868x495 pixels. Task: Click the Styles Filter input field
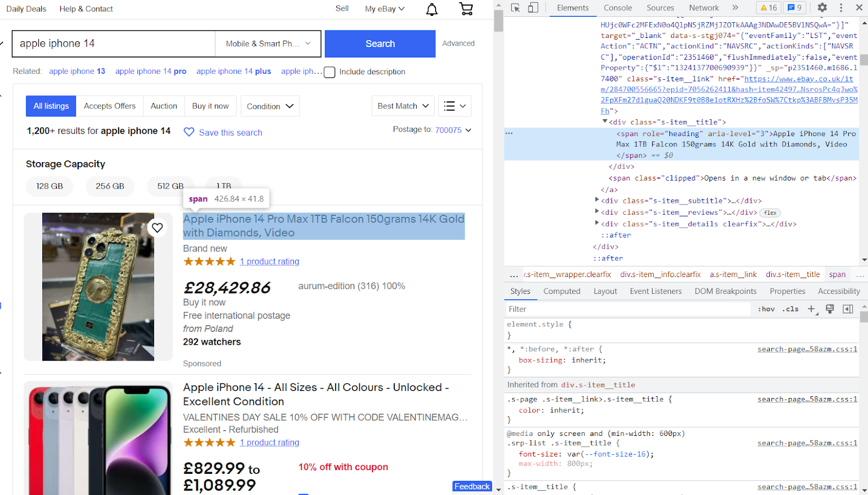(628, 309)
